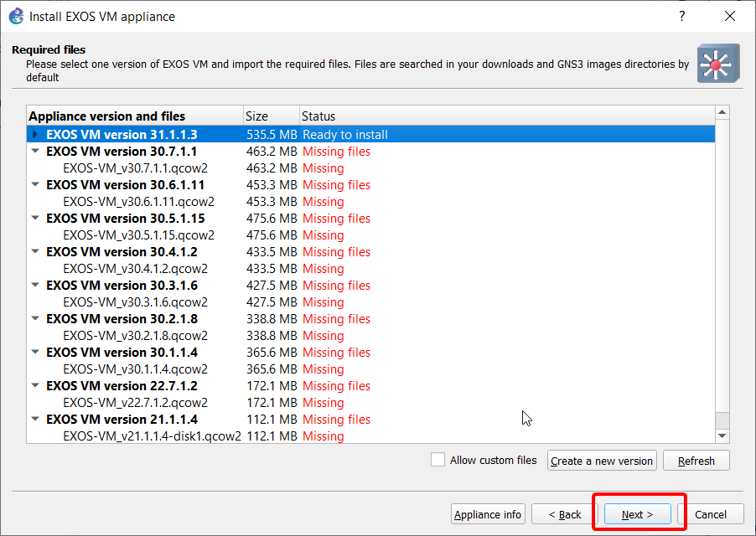
Task: Select file EXOS-VM_v21.1.1.4-disk1.qcow2
Action: click(x=152, y=435)
